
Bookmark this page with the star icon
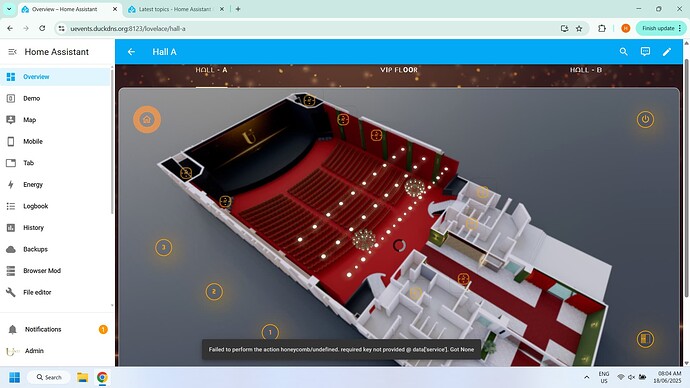(579, 28)
